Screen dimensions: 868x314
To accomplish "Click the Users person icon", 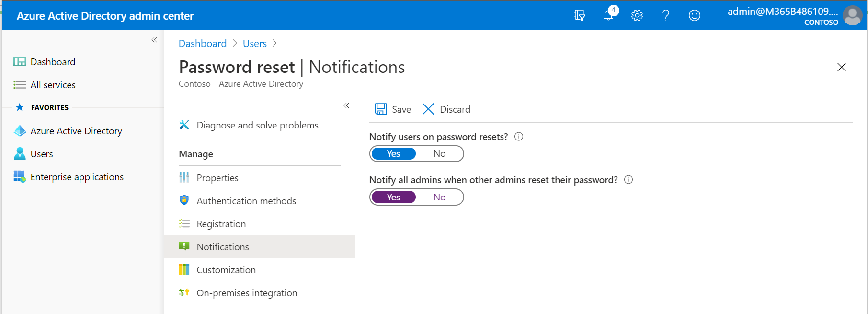I will click(x=20, y=154).
